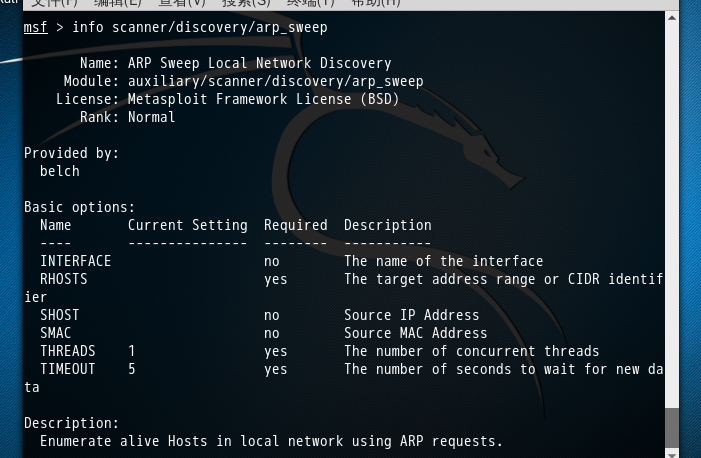Viewport: 701px width, 458px height.
Task: Click the terminal scrollbar thumb
Action: click(x=671, y=427)
